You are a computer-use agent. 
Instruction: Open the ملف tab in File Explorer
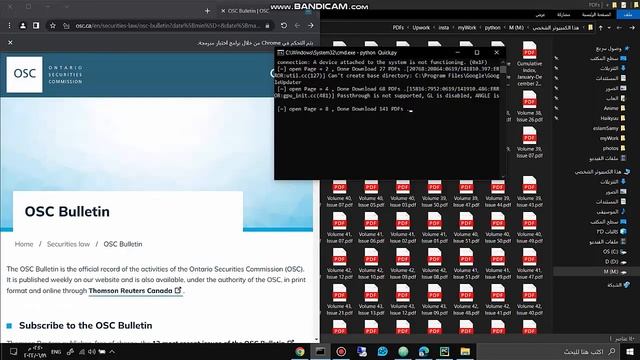pos(628,14)
